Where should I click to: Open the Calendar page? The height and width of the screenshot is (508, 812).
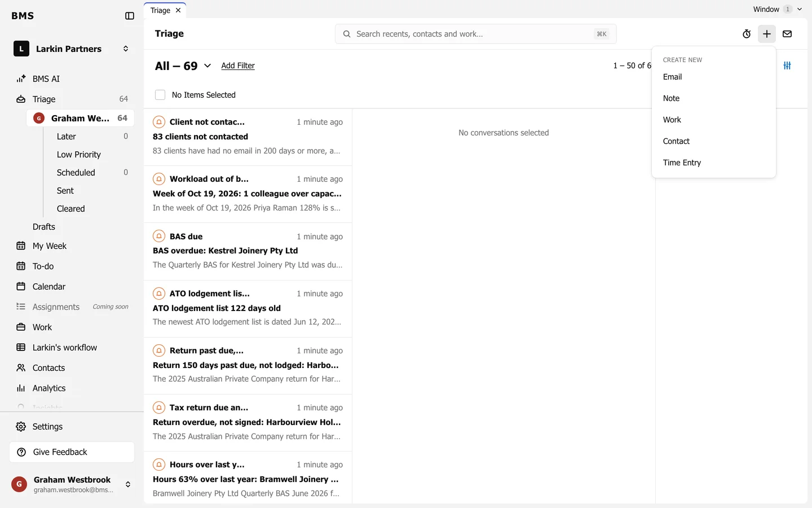click(72, 287)
